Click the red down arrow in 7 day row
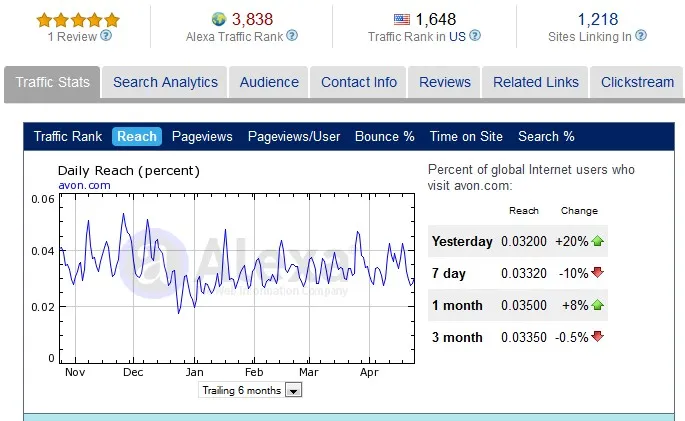 click(x=597, y=273)
